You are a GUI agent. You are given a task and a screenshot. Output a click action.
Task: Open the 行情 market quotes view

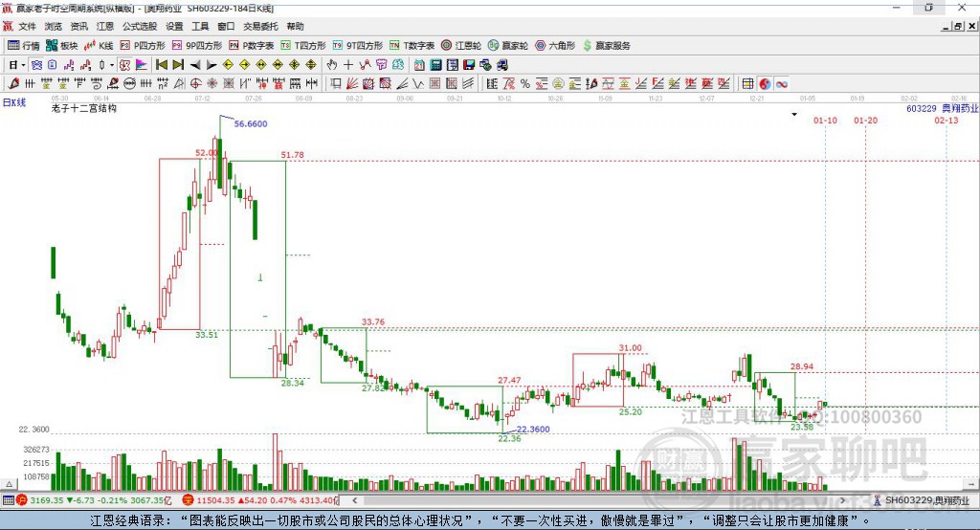coord(23,46)
